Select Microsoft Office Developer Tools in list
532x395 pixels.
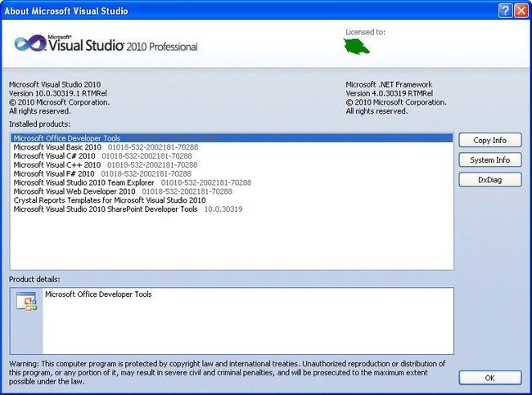232,138
